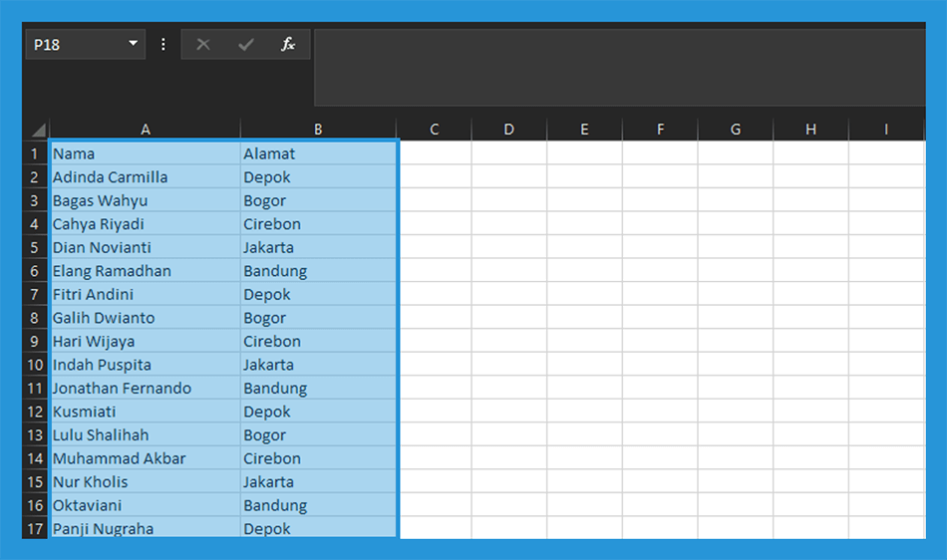The width and height of the screenshot is (947, 560).
Task: Click the Cancel (X) formula bar icon
Action: coord(203,44)
